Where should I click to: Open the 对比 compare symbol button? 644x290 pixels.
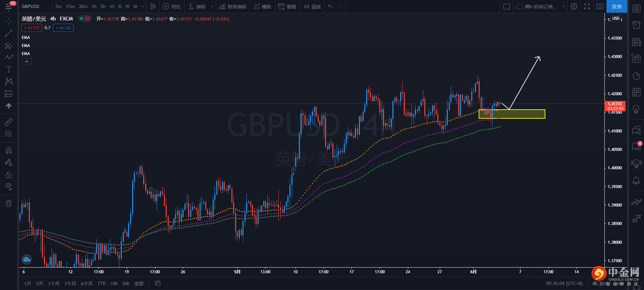coord(172,6)
